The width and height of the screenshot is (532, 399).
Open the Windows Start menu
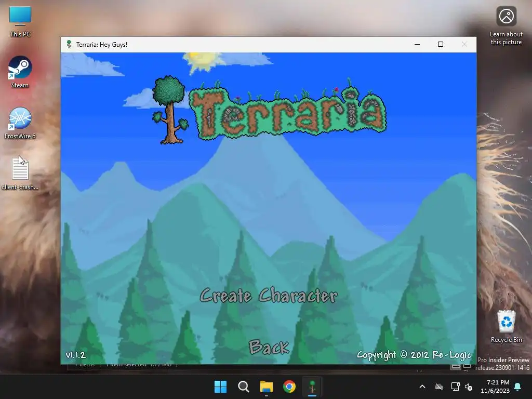[x=220, y=387]
